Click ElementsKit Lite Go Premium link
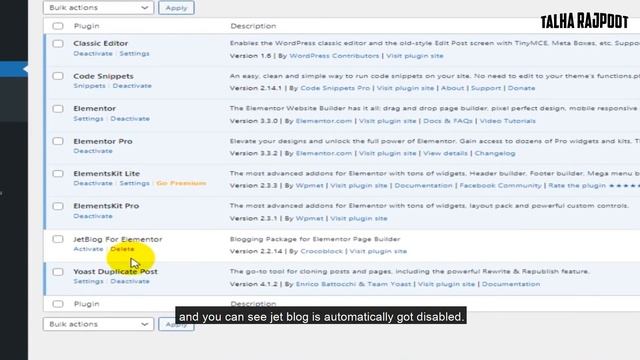The image size is (640, 360). (181, 183)
